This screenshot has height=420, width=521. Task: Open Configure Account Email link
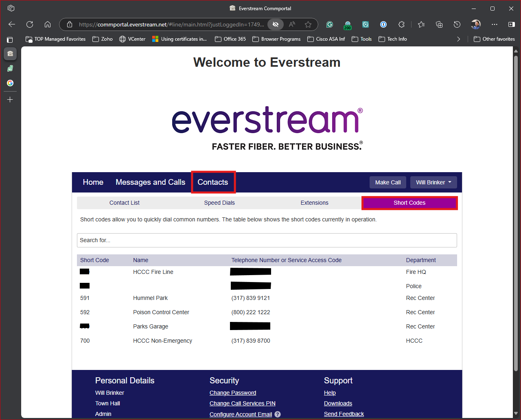point(241,414)
